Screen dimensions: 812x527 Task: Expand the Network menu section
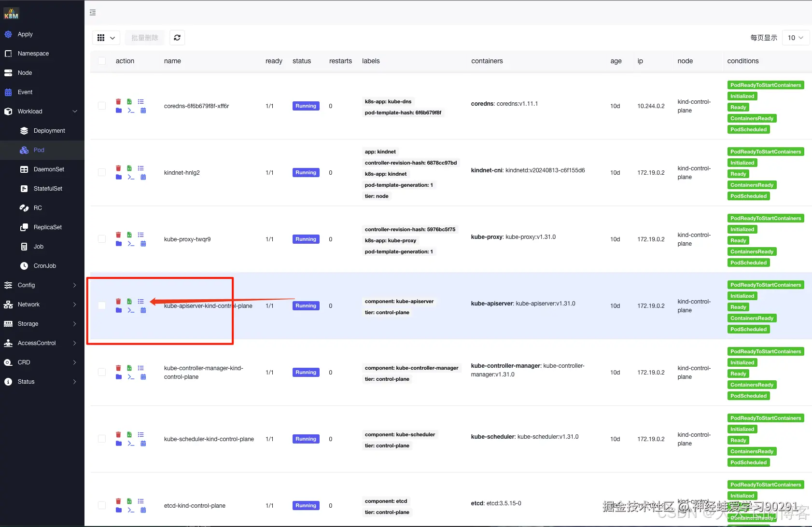pyautogui.click(x=42, y=305)
